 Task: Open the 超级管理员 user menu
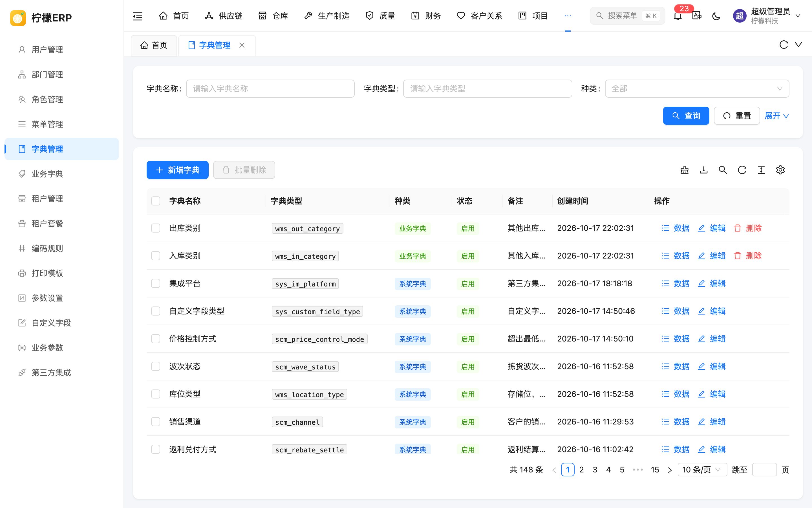(767, 16)
